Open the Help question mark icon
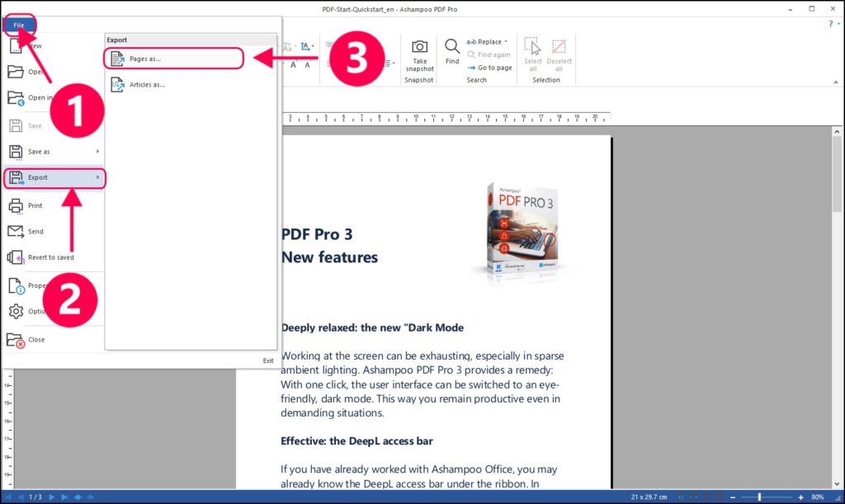Viewport: 845px width, 504px height. click(829, 23)
